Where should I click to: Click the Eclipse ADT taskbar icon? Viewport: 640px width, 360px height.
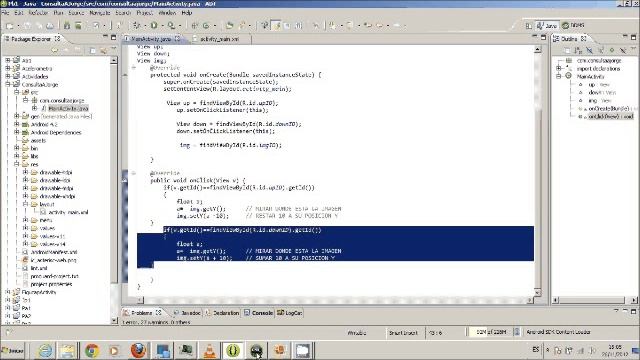pyautogui.click(x=233, y=350)
